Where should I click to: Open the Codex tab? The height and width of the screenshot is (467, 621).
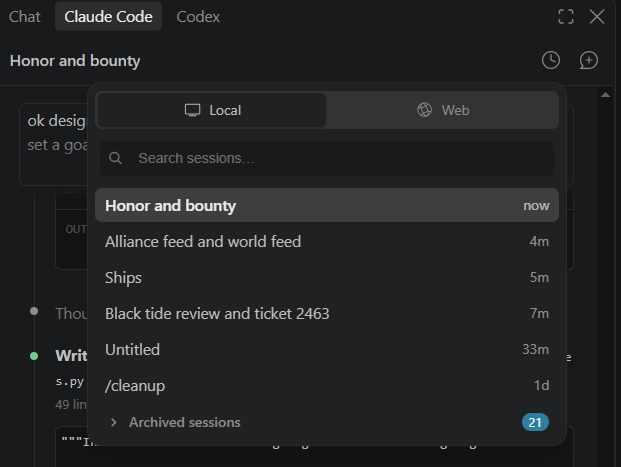[x=198, y=17]
